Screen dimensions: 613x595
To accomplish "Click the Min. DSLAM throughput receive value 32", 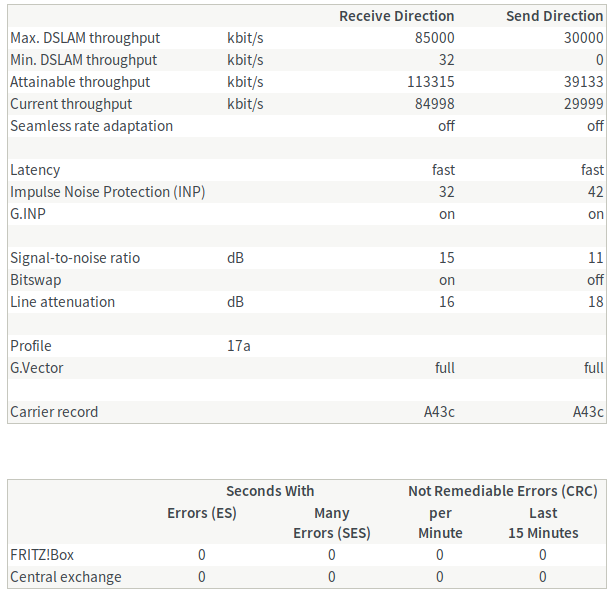I will pos(446,60).
